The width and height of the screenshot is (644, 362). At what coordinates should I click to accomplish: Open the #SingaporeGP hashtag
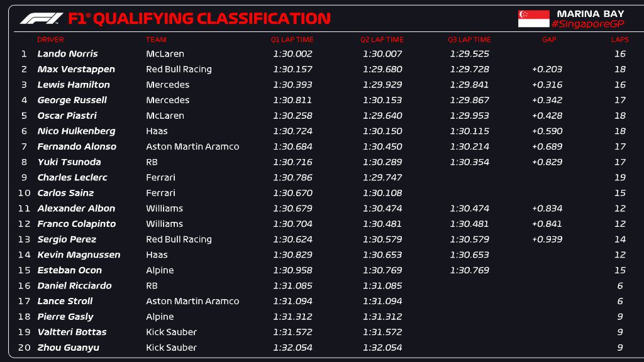(x=588, y=24)
